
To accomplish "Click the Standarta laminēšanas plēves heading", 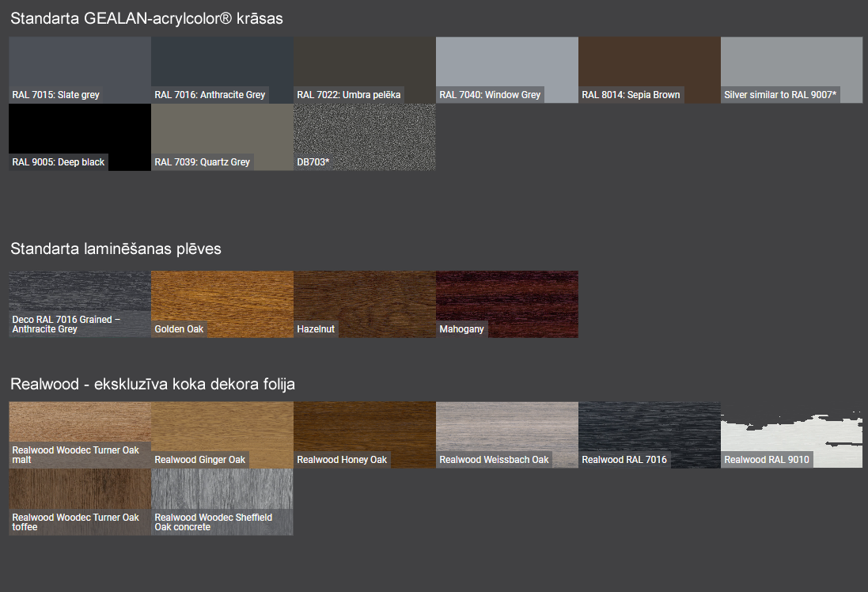I will pos(116,249).
